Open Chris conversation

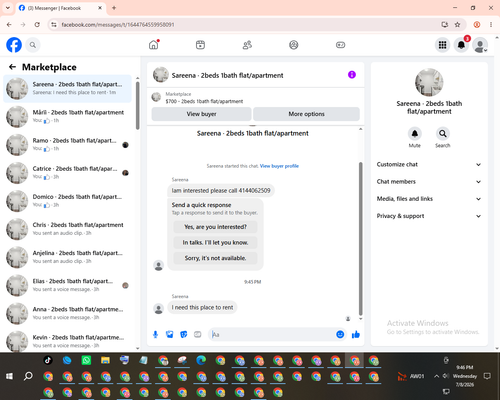[67, 229]
